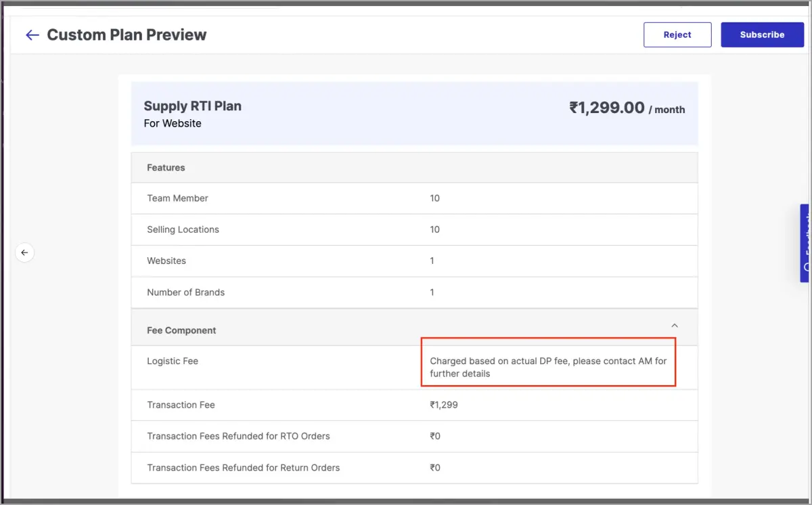Select the Custom Plan Preview title
This screenshot has height=505, width=812.
127,35
